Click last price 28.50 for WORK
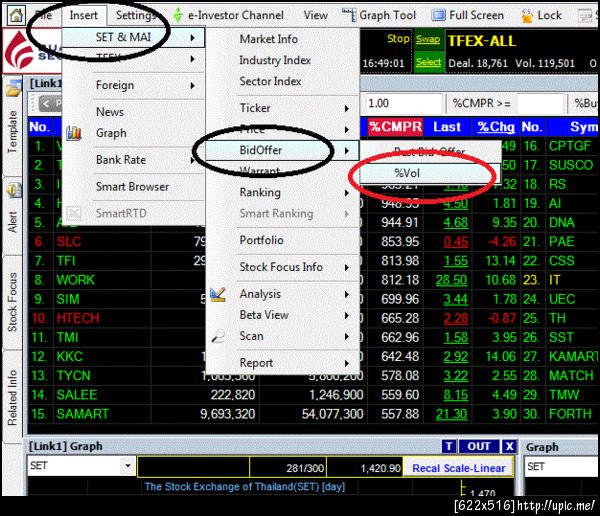 coord(452,280)
